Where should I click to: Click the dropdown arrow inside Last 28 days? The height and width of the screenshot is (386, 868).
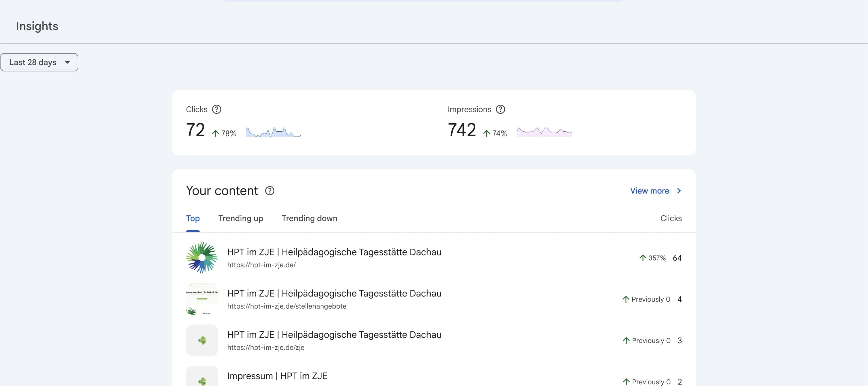click(67, 62)
